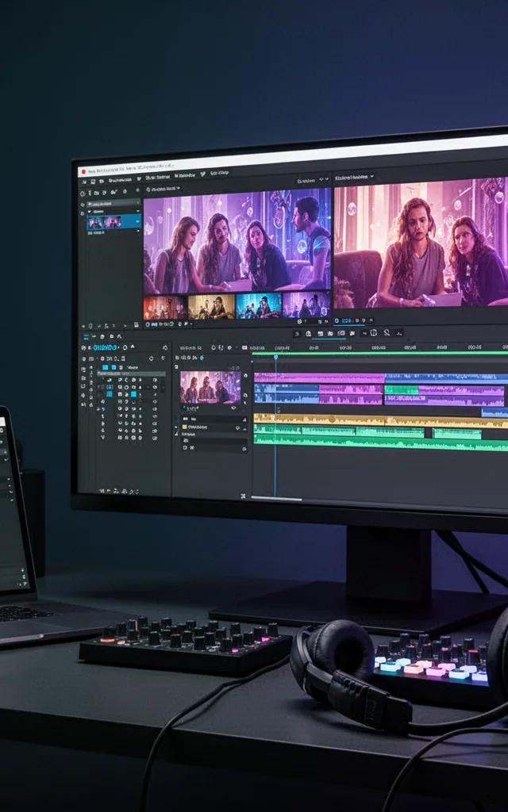Select the bright green clip on the second video track
The image size is (508, 812).
401,389
